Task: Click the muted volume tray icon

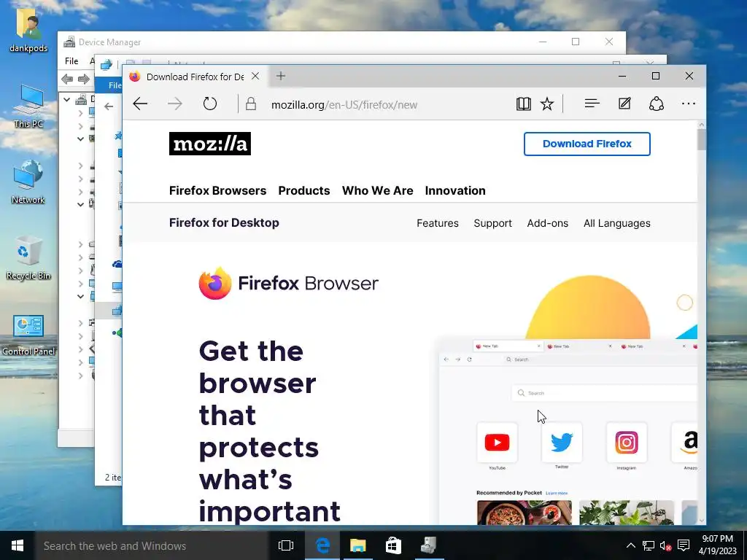Action: [665, 545]
